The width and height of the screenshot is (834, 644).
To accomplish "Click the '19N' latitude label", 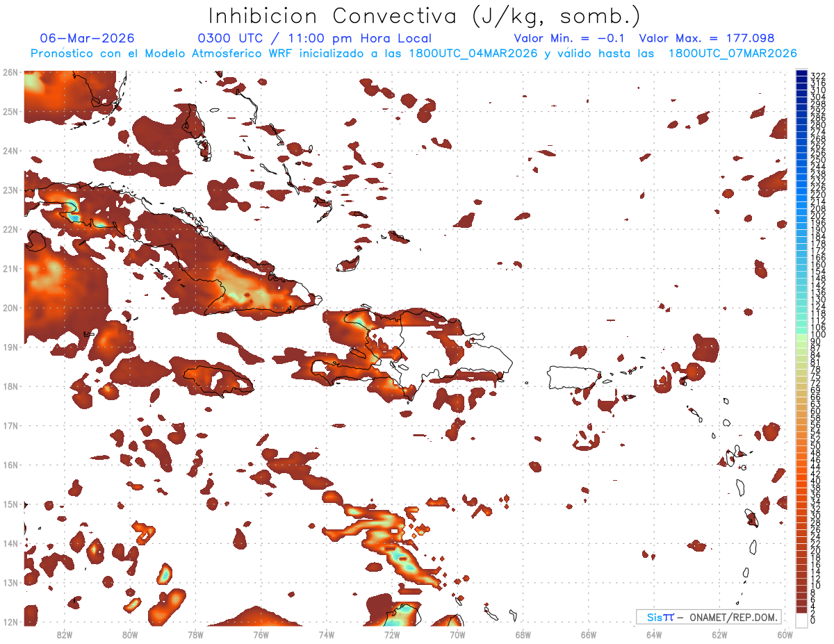I will (10, 347).
